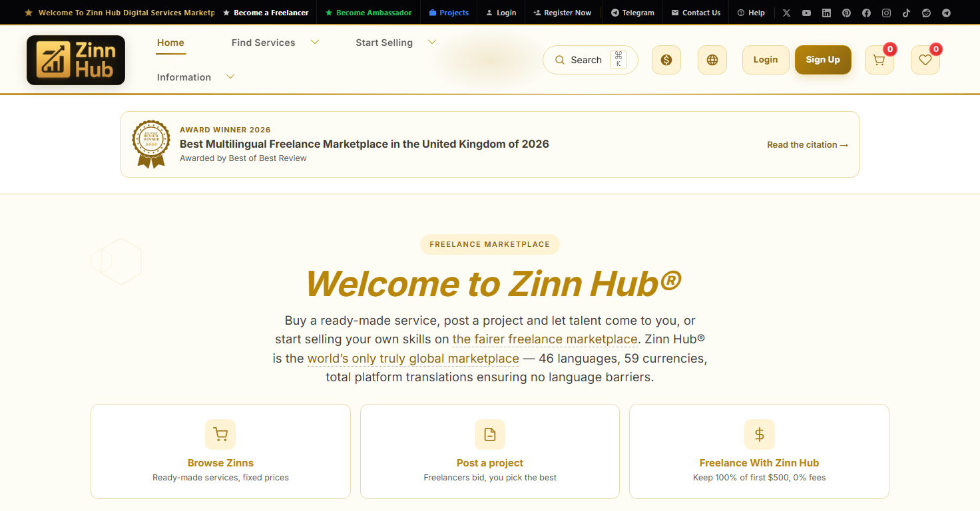The image size is (980, 511).
Task: Select the Home navigation tab
Action: click(x=170, y=43)
